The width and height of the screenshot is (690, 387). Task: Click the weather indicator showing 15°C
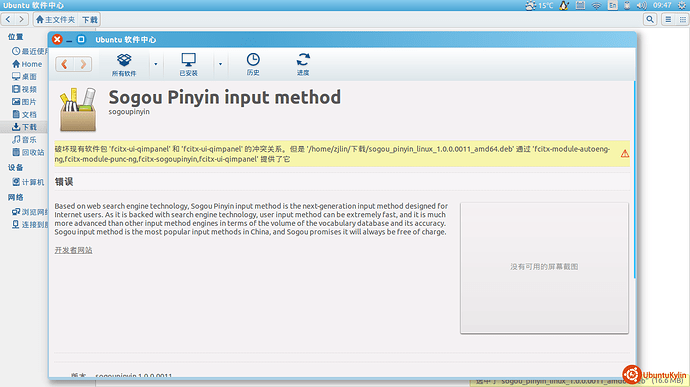click(x=539, y=5)
